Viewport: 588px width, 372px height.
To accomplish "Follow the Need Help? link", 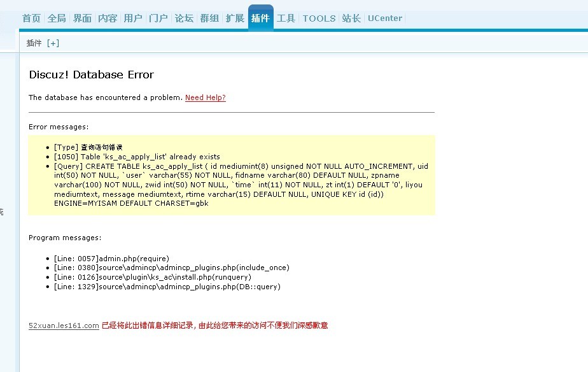I will [x=206, y=97].
